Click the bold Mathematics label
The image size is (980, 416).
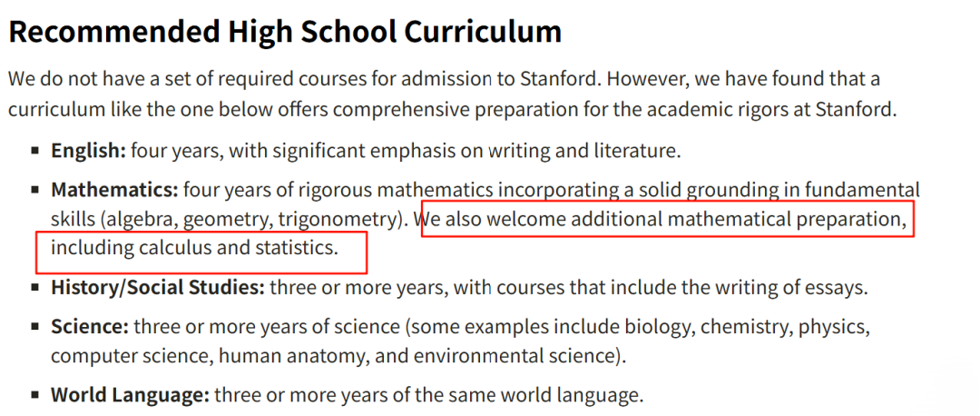114,191
